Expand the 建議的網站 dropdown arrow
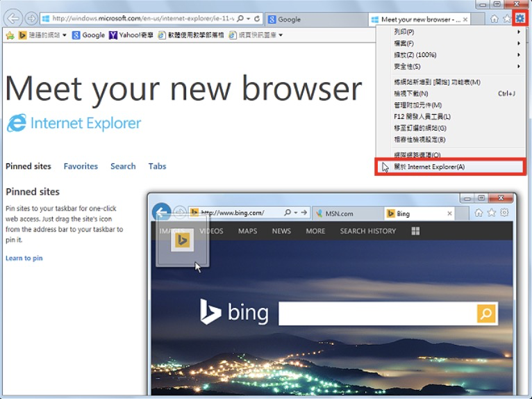Image resolution: width=532 pixels, height=399 pixels. 64,35
